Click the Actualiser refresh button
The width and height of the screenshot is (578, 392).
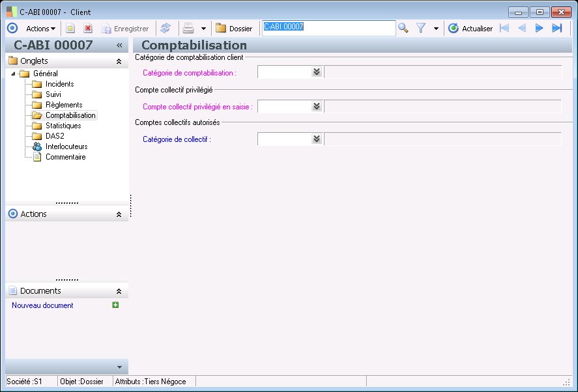(470, 29)
